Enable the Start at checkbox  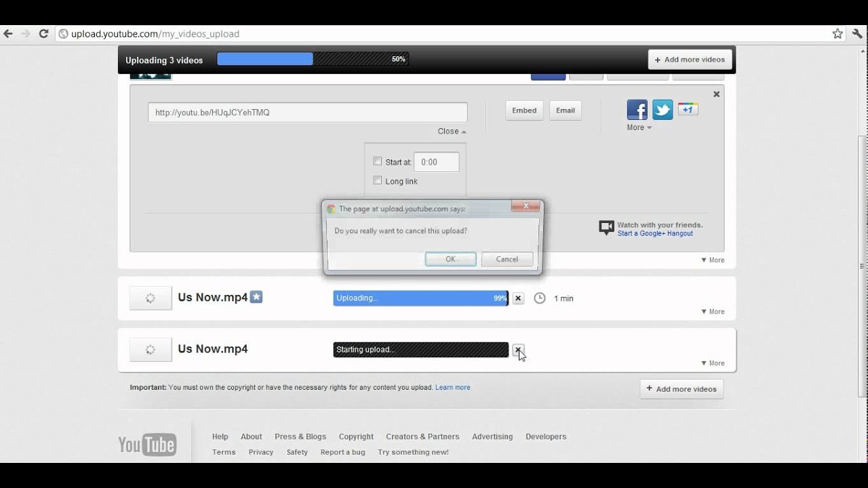378,161
